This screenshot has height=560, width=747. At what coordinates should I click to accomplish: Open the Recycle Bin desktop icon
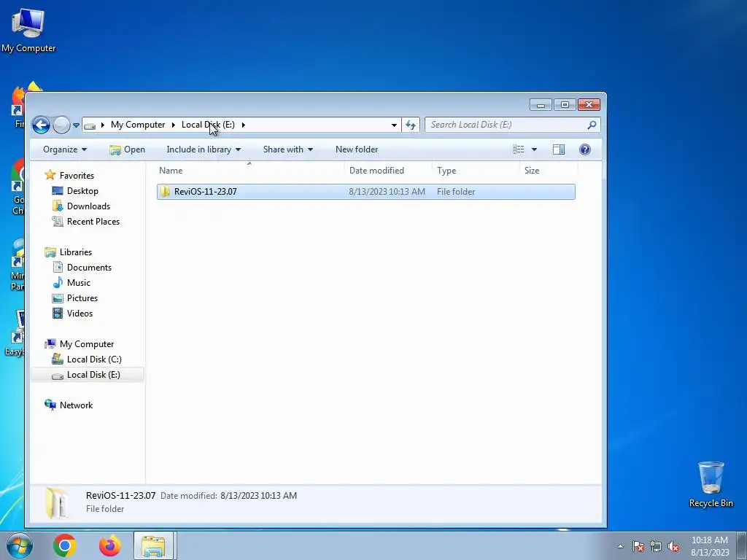click(711, 484)
